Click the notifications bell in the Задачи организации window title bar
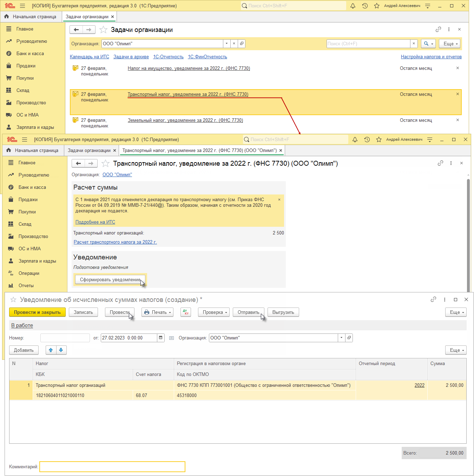 [x=353, y=6]
